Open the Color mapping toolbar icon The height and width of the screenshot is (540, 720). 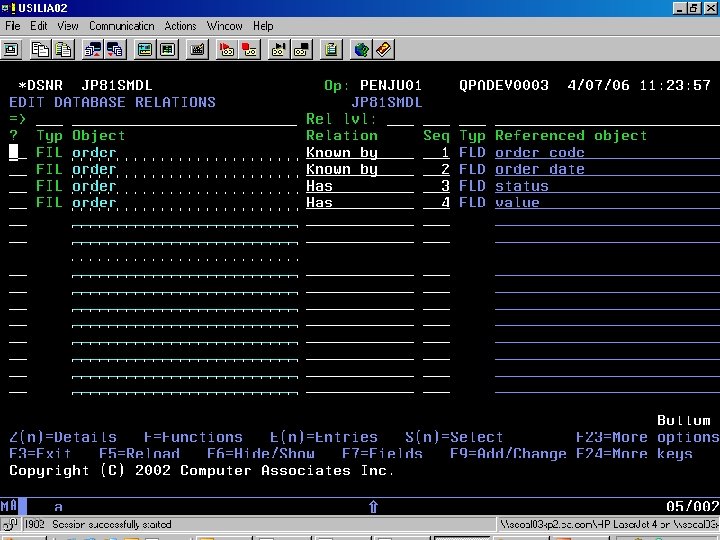pyautogui.click(x=167, y=50)
